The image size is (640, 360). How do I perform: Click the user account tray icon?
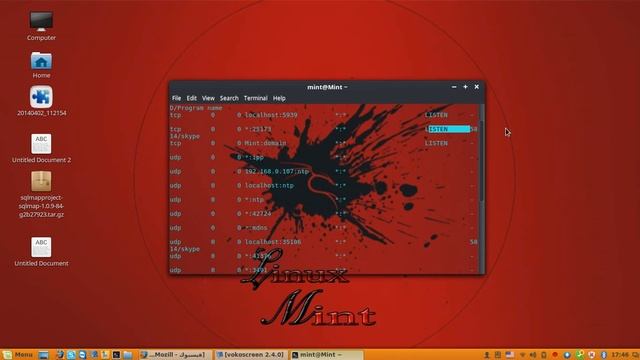click(487, 355)
